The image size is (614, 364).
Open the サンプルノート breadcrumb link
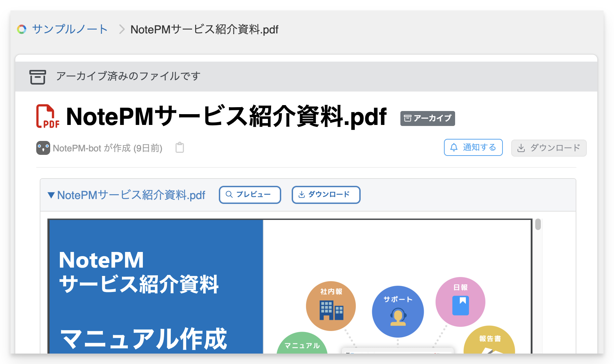(70, 29)
